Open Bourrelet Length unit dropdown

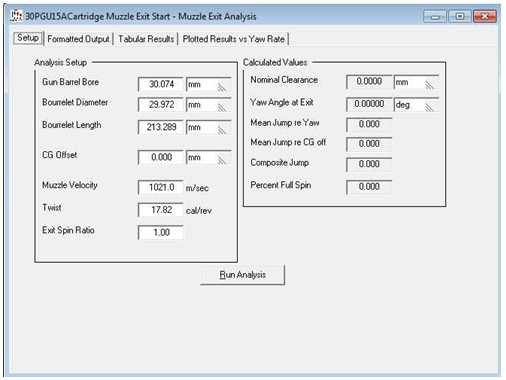coord(209,127)
